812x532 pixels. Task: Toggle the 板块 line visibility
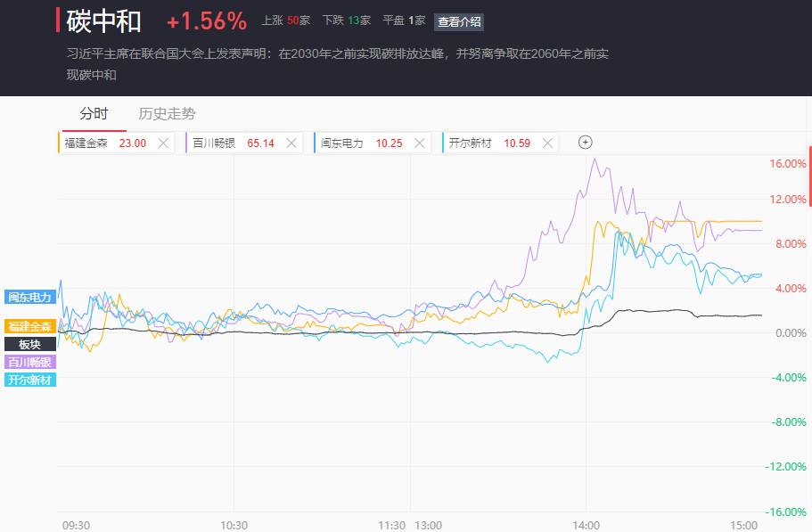tap(29, 343)
